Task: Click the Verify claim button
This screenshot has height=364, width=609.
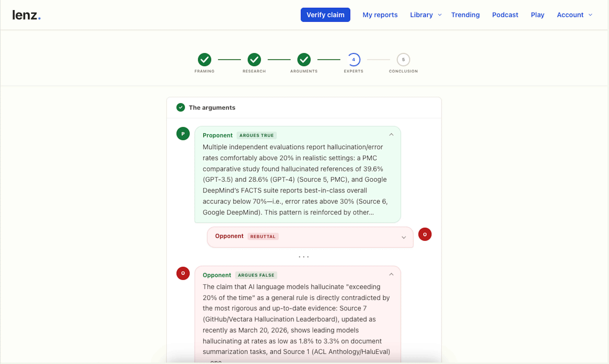Action: (325, 15)
